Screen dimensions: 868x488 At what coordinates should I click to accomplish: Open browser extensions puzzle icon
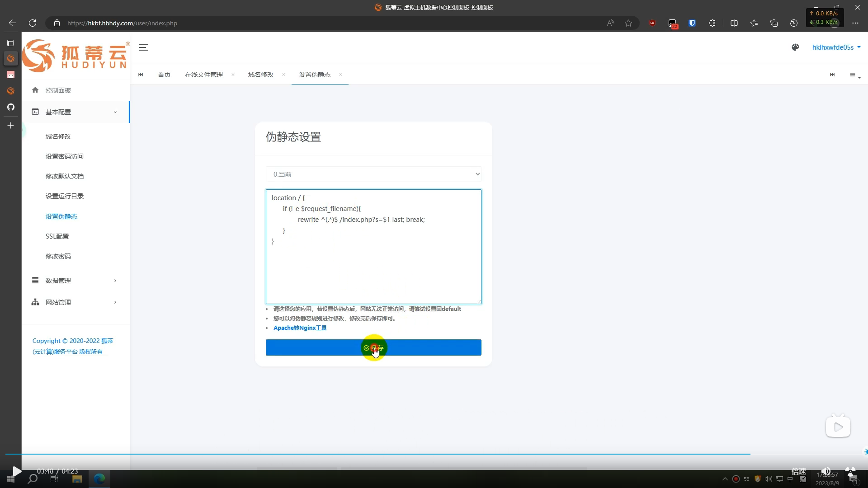(712, 23)
